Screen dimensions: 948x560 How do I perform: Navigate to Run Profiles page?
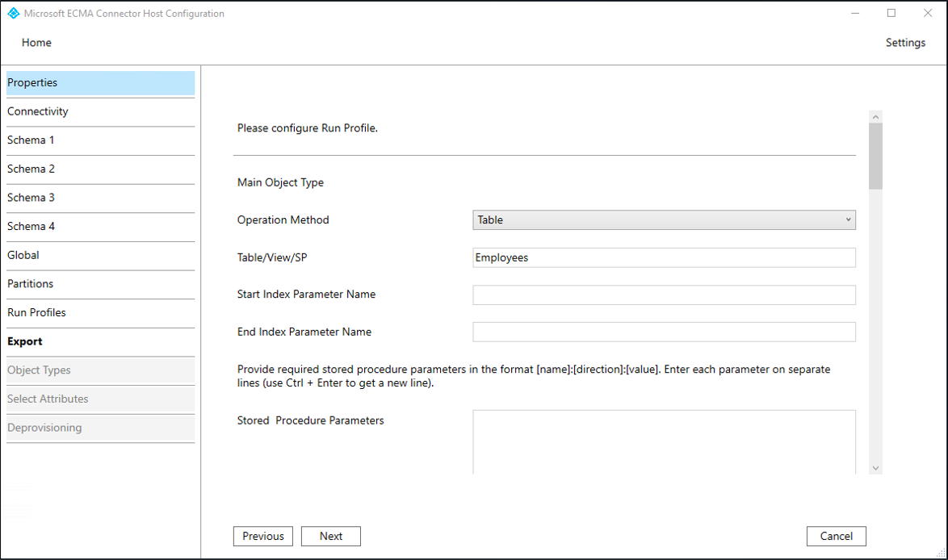coord(100,312)
